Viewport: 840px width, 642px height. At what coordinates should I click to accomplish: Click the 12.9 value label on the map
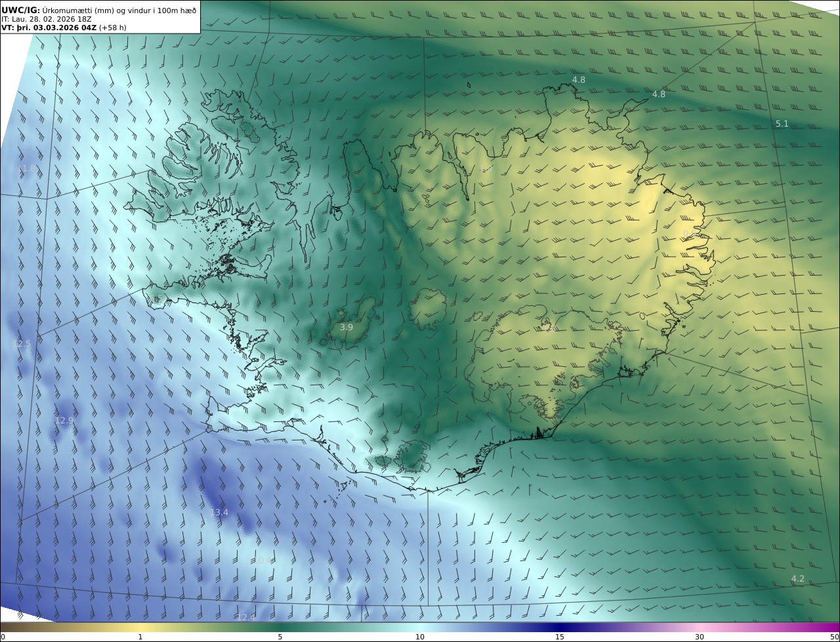64,420
